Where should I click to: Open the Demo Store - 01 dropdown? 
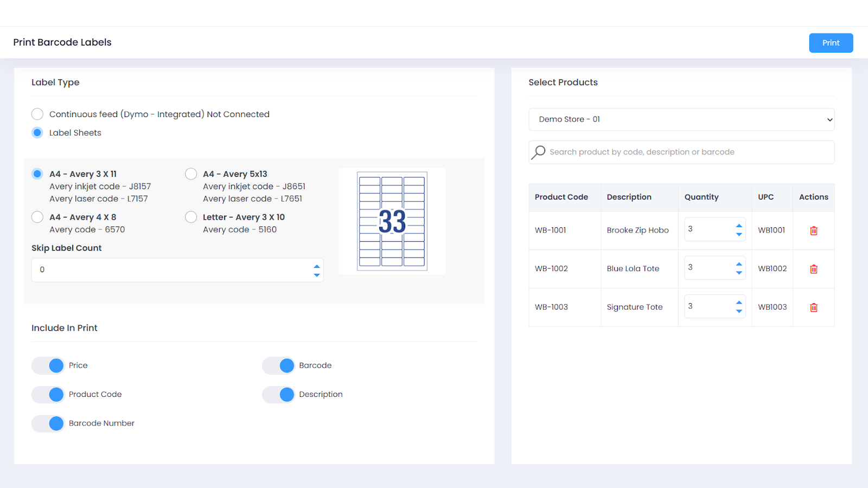pos(681,119)
